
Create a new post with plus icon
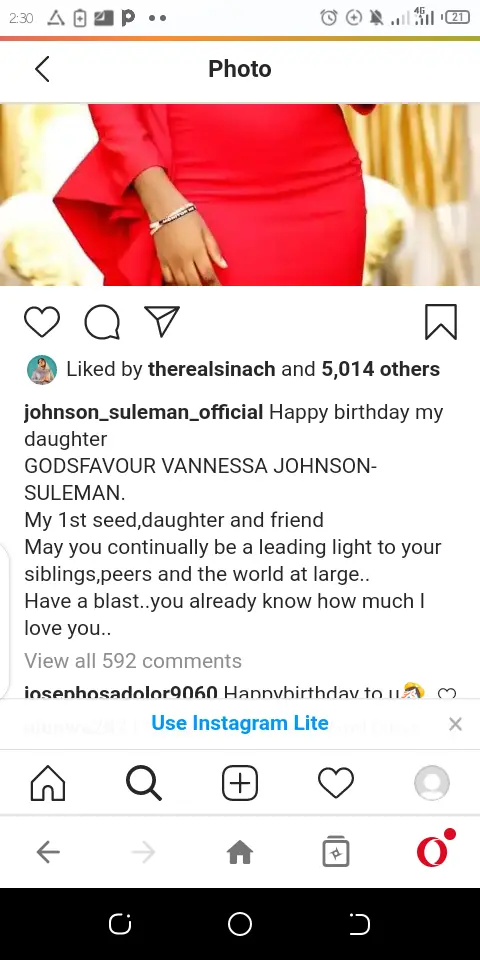coord(239,783)
